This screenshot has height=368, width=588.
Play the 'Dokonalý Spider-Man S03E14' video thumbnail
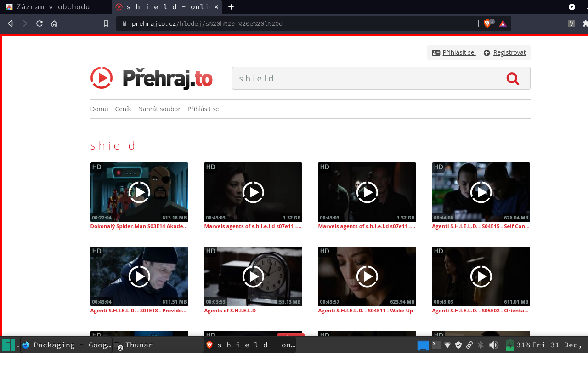tap(139, 192)
